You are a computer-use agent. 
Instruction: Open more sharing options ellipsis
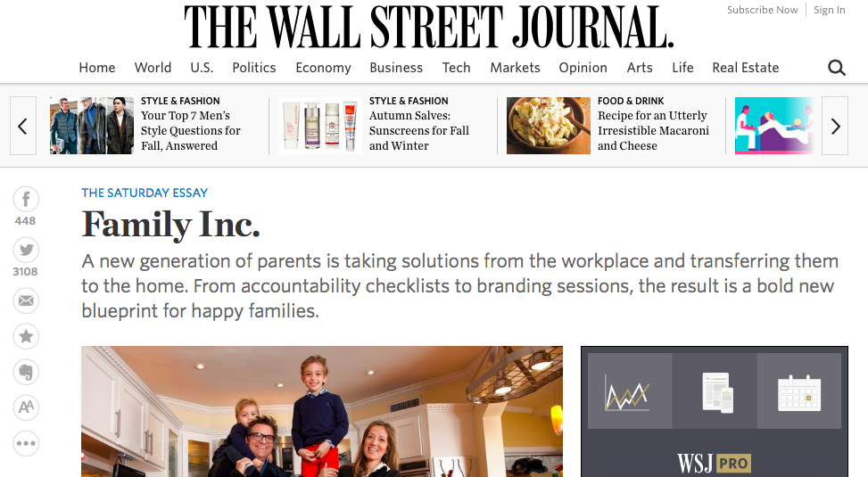(x=26, y=443)
